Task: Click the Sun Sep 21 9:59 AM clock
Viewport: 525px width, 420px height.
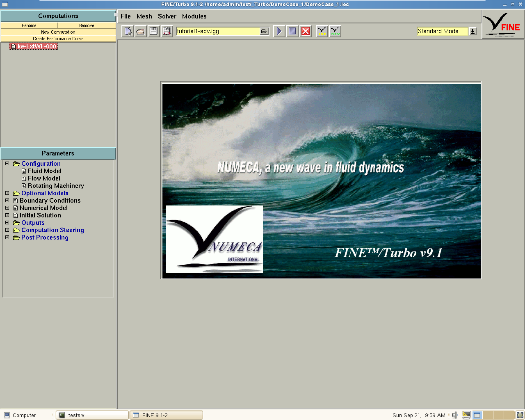Action: 419,415
